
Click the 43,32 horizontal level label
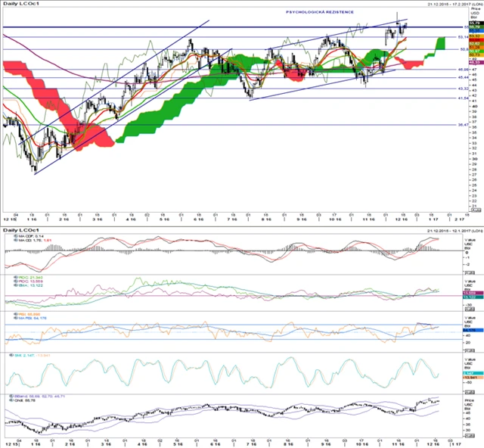click(464, 89)
